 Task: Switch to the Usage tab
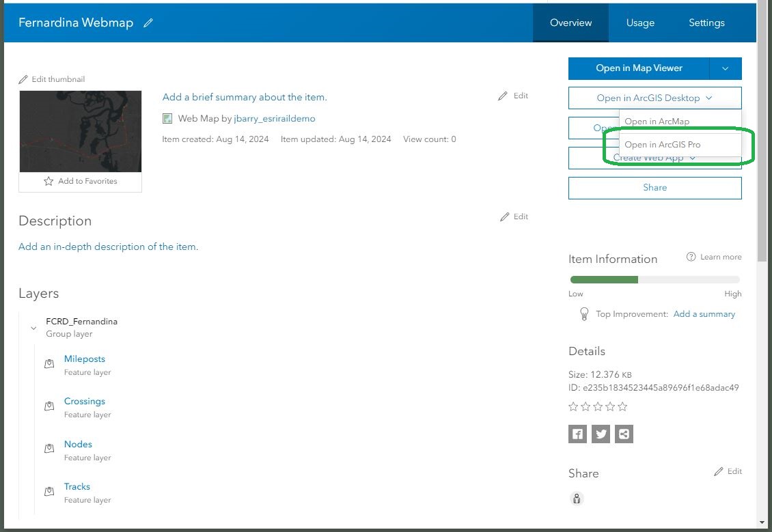click(640, 23)
